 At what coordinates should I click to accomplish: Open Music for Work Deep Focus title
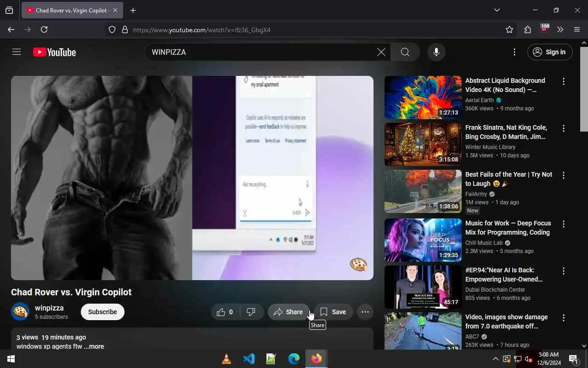click(508, 228)
